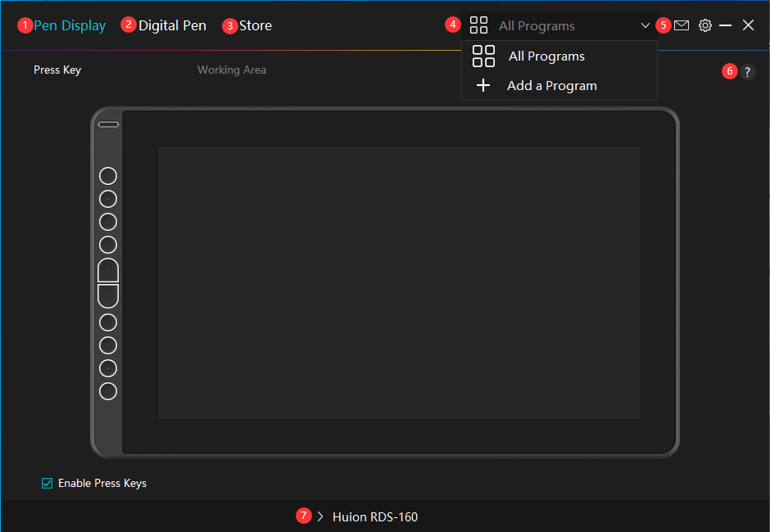Open the Store tab
Image resolution: width=770 pixels, height=532 pixels.
(256, 25)
